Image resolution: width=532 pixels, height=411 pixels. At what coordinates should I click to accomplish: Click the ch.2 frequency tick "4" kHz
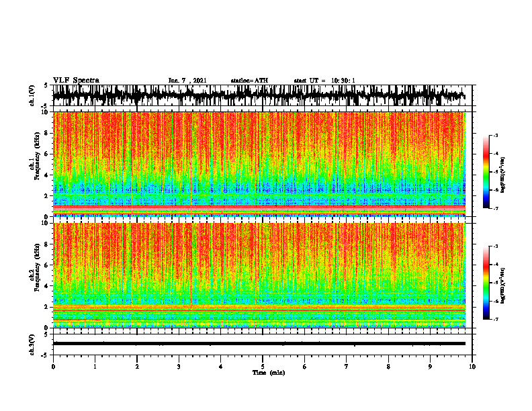[47, 286]
